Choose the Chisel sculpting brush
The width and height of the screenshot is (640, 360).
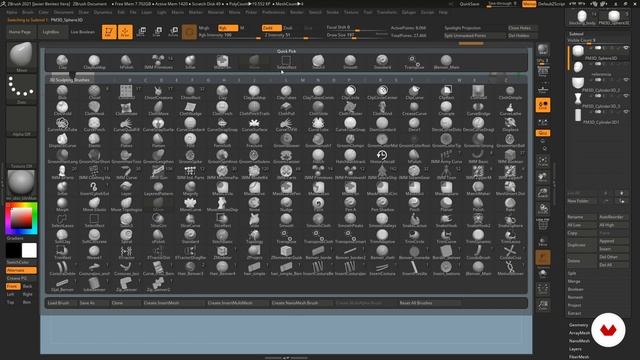coord(94,92)
